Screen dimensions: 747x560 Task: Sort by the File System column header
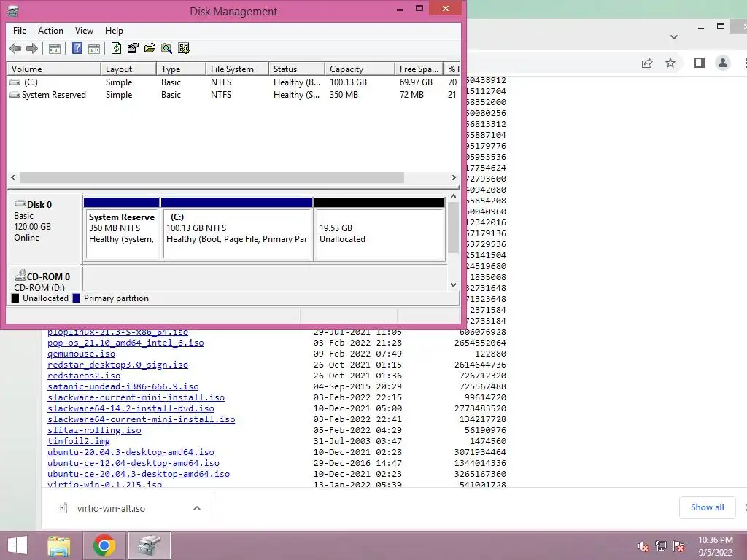(x=237, y=69)
